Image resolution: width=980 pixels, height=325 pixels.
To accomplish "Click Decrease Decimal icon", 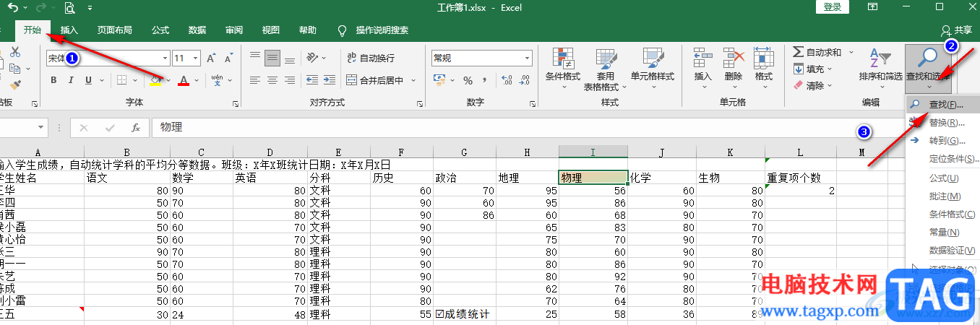I will (524, 80).
